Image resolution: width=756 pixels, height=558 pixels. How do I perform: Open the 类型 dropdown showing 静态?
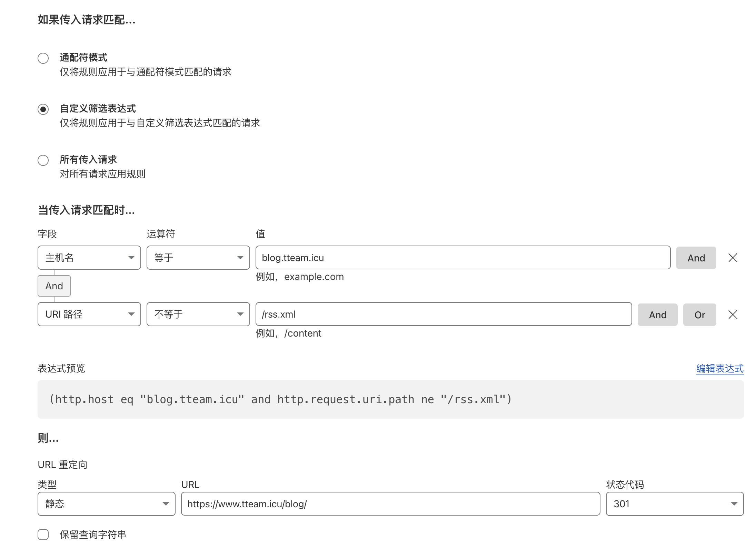106,504
